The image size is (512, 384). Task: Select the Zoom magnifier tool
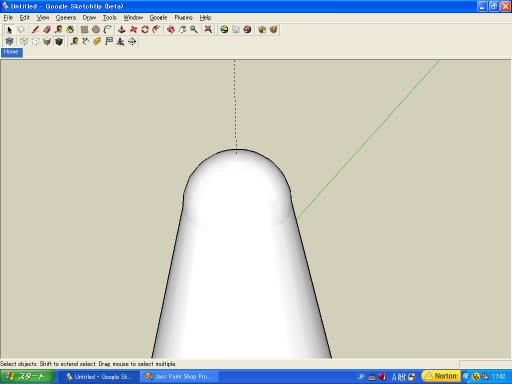pyautogui.click(x=194, y=30)
